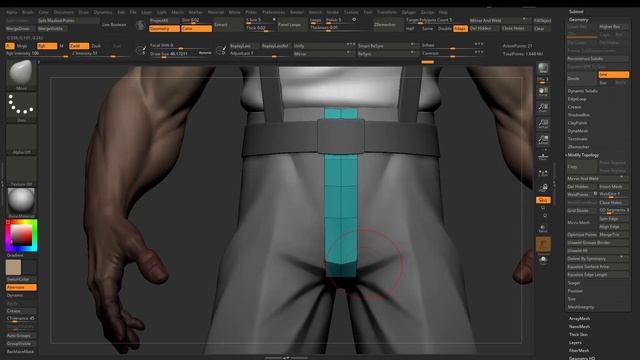Expand the Dynamic Subdiv section
640x360 pixels.
pos(582,91)
